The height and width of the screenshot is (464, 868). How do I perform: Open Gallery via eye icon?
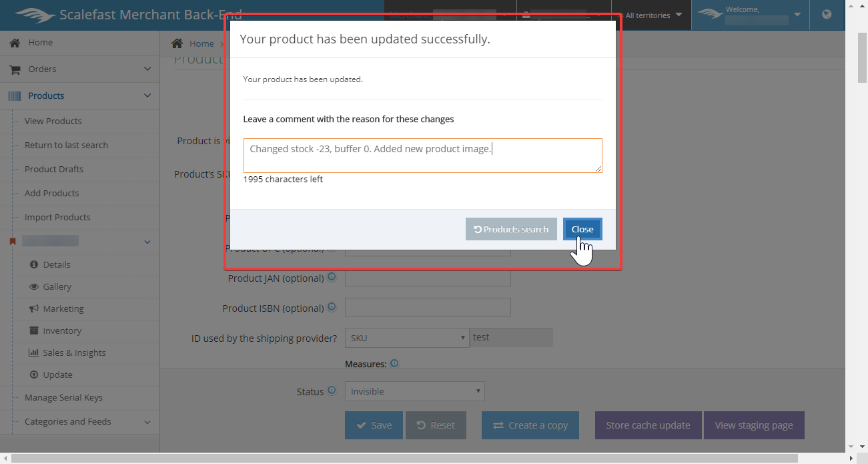click(x=34, y=286)
